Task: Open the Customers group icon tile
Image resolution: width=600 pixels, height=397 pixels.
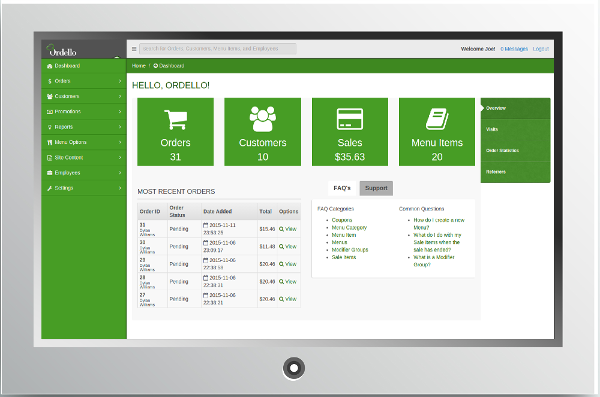Action: 262,132
